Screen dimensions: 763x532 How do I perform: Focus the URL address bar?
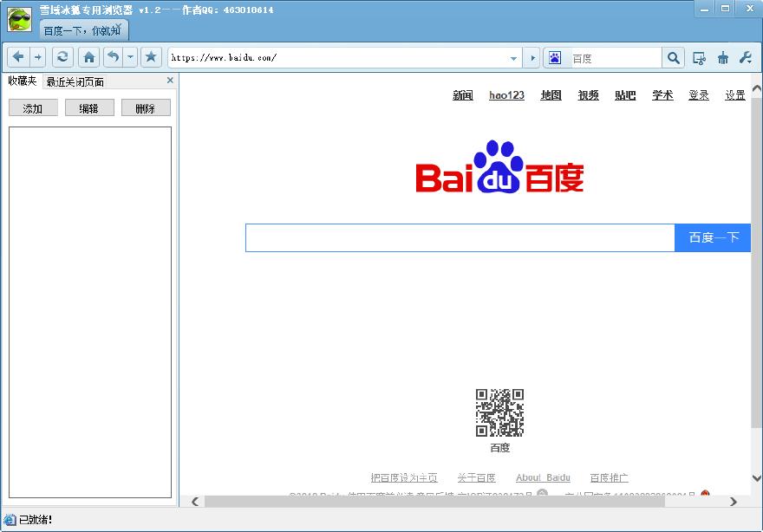[x=337, y=58]
